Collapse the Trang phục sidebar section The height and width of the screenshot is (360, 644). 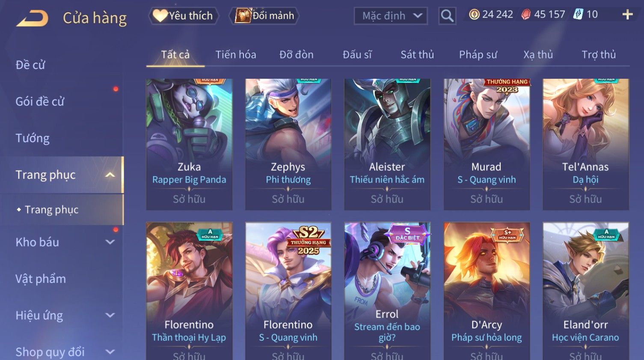pos(110,175)
